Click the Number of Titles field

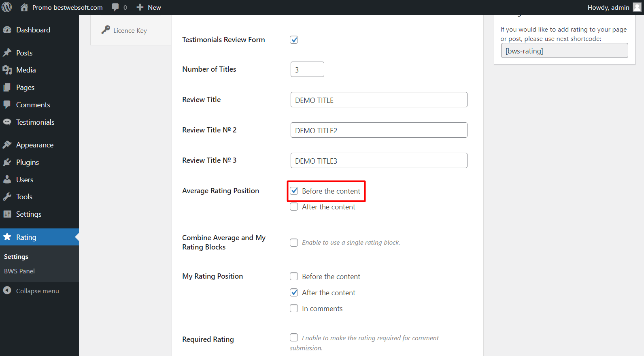[x=307, y=69]
